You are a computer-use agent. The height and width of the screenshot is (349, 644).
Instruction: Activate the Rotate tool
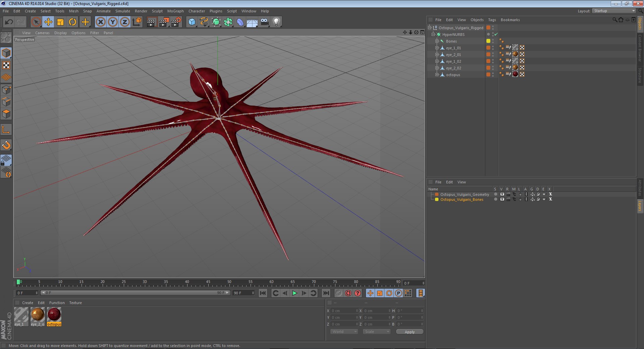72,22
